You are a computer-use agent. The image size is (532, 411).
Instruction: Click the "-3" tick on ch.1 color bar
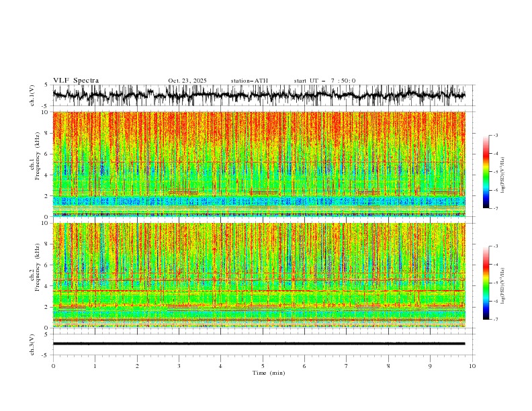(495, 135)
